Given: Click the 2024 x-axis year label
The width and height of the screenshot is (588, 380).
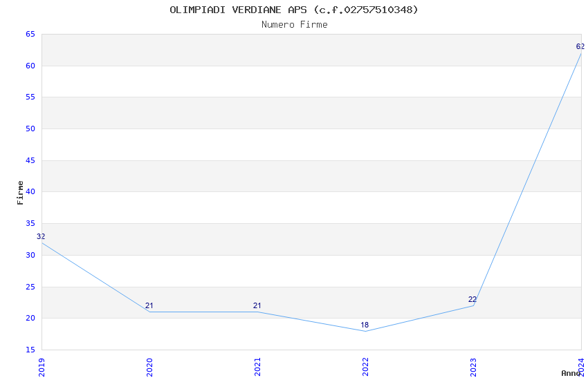Looking at the screenshot, I should click(x=581, y=368).
